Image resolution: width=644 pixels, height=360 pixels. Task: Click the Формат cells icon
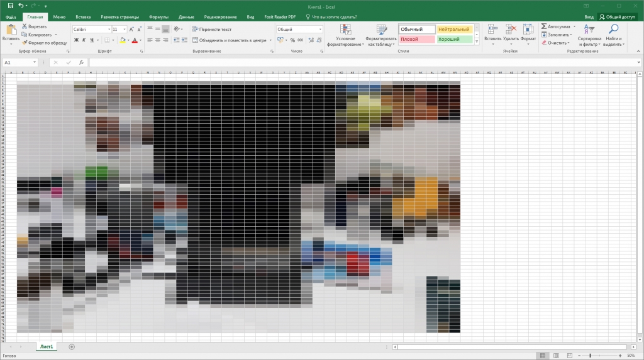click(528, 30)
